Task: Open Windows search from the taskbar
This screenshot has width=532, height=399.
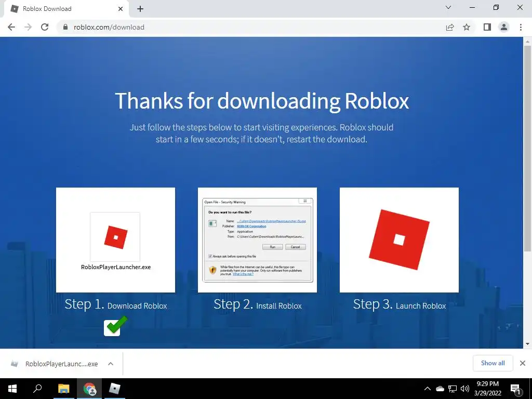Action: click(x=37, y=389)
